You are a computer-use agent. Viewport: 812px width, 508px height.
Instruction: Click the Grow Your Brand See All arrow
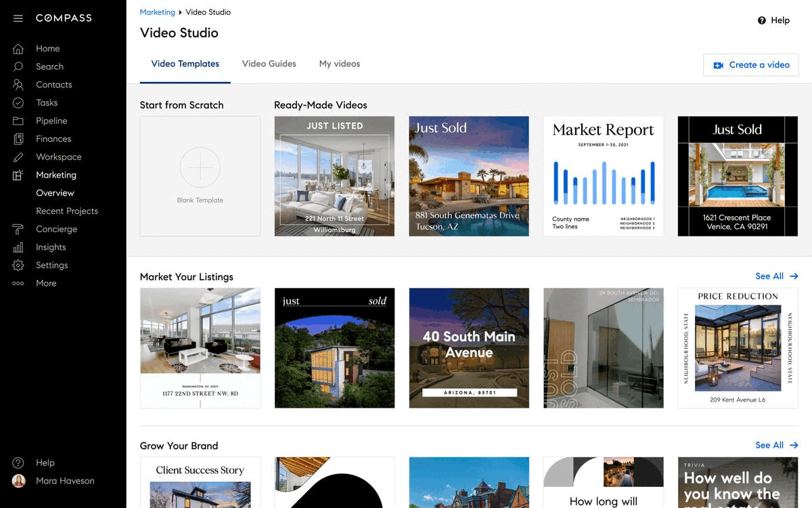click(x=794, y=445)
